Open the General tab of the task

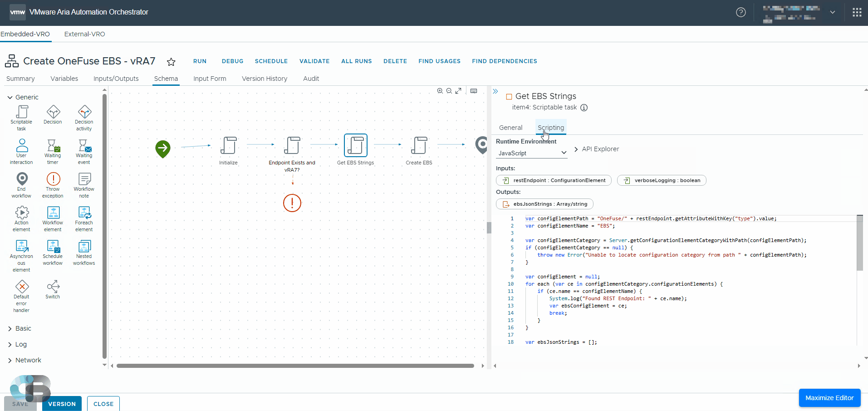click(510, 128)
